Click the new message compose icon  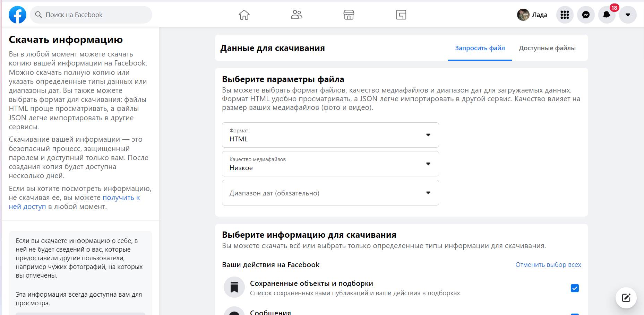pyautogui.click(x=626, y=298)
